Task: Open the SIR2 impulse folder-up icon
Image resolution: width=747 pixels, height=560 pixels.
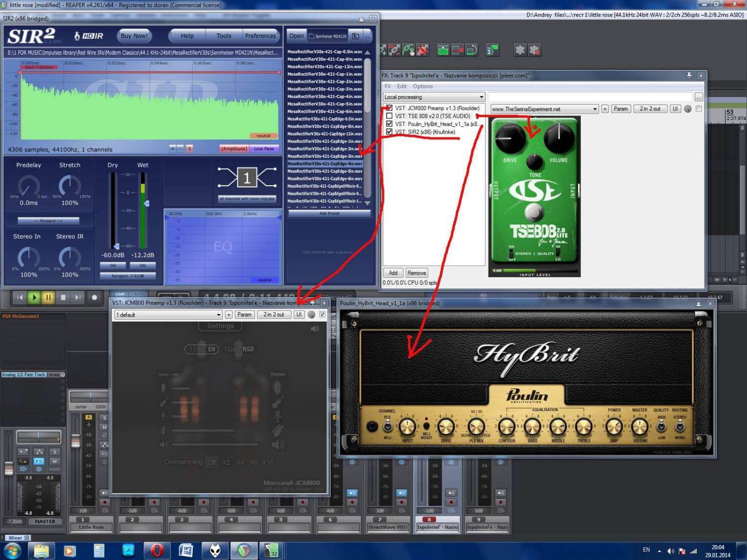Action: coord(355,36)
